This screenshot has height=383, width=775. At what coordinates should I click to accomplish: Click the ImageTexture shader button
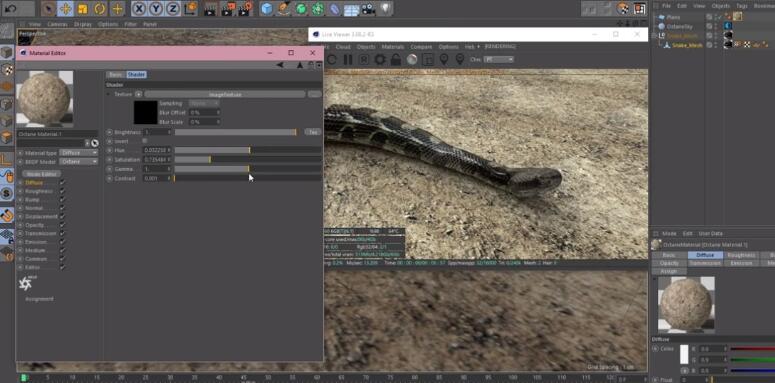tap(225, 94)
